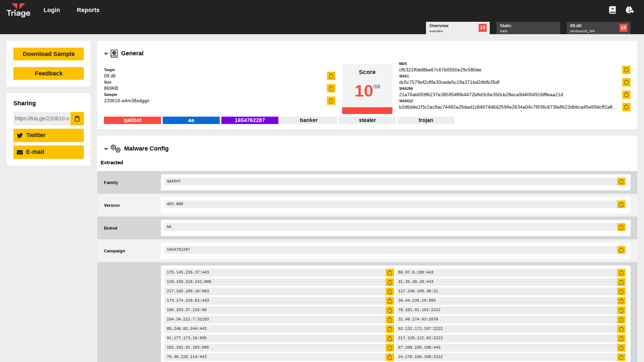Screen dimensions: 644x362
Task: Copy the sharing link
Action: click(x=77, y=118)
